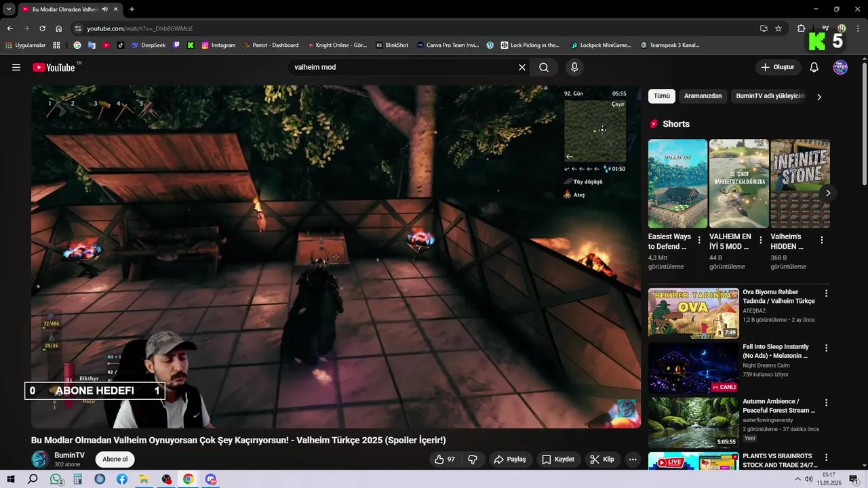868x488 pixels.
Task: Open the Canva Pro Team bookmark
Action: click(448, 45)
